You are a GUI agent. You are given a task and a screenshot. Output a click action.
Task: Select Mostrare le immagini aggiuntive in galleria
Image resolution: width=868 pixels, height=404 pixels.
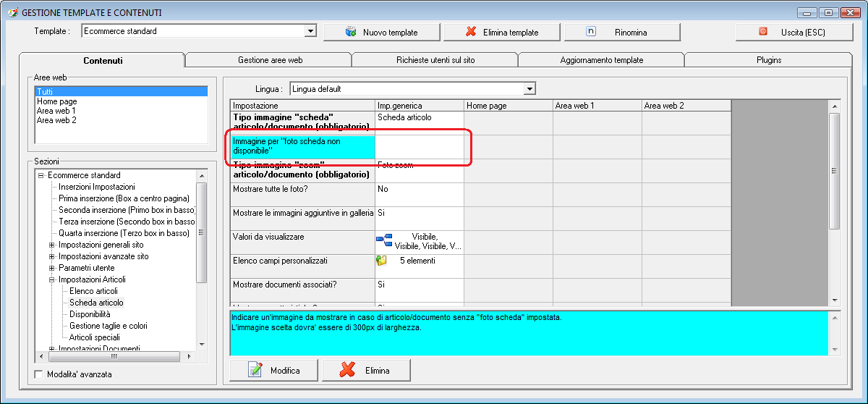tap(302, 219)
